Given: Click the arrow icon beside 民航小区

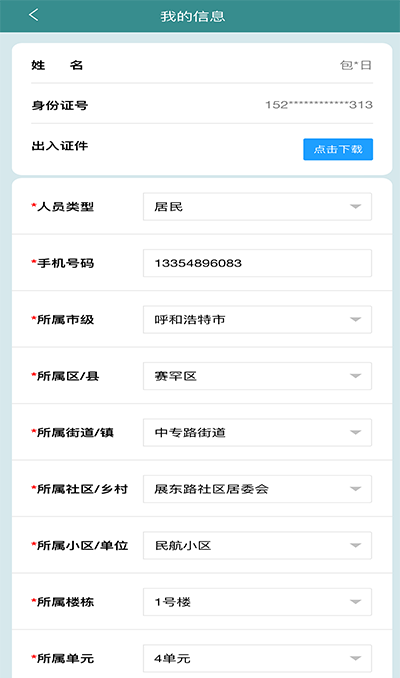Looking at the screenshot, I should pos(355,545).
